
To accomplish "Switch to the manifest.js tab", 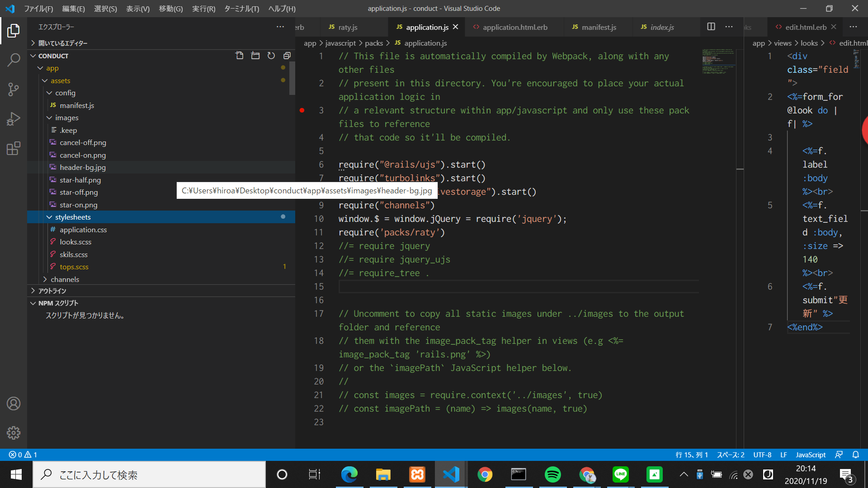I will point(598,27).
